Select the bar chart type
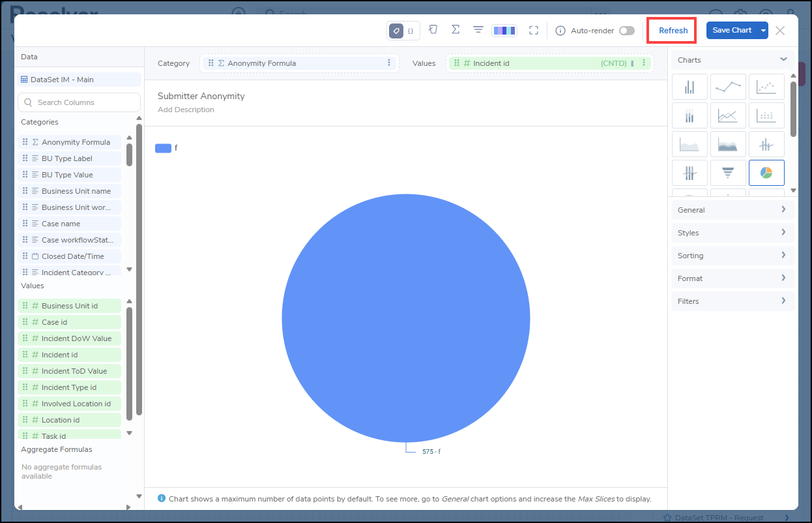 tap(689, 87)
